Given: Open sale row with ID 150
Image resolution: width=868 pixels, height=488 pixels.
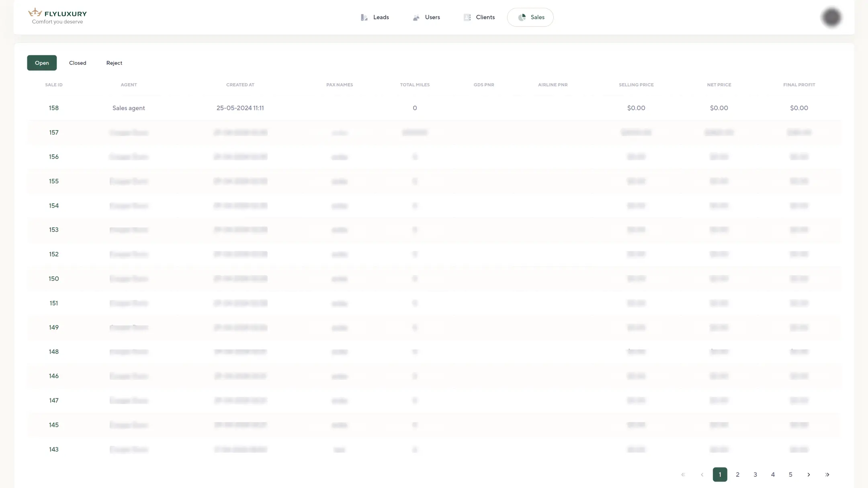Looking at the screenshot, I should (x=54, y=279).
